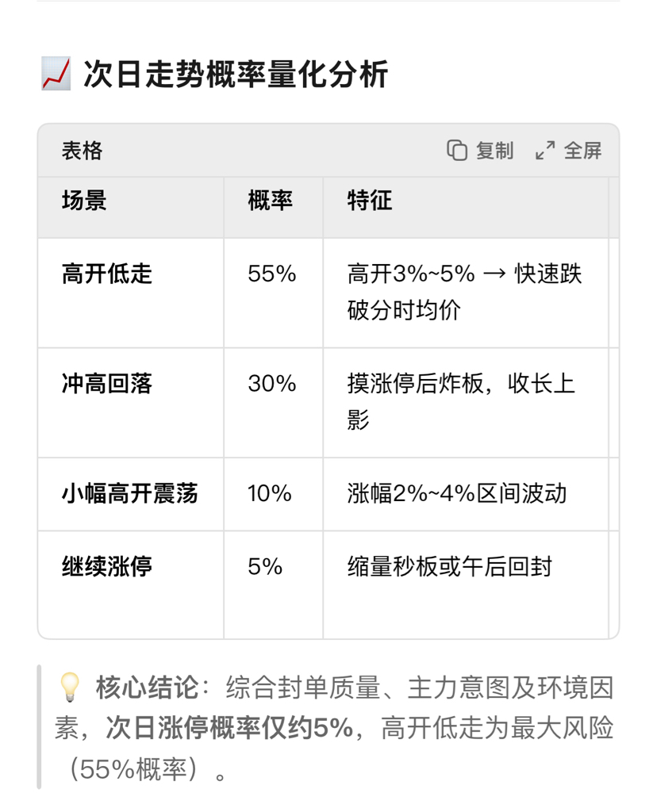Viewport: 657px width, 812px height.
Task: Click the fullscreen expand arrows icon
Action: coord(545,151)
